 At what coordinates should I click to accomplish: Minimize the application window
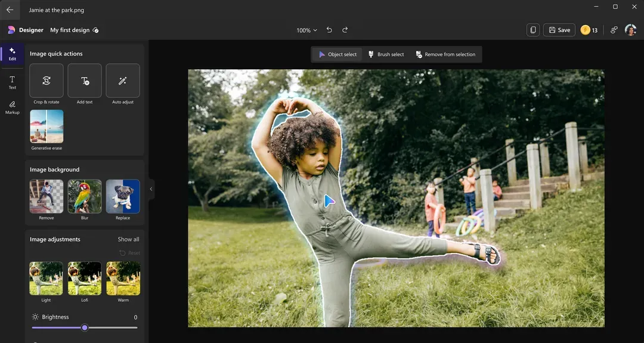[596, 7]
